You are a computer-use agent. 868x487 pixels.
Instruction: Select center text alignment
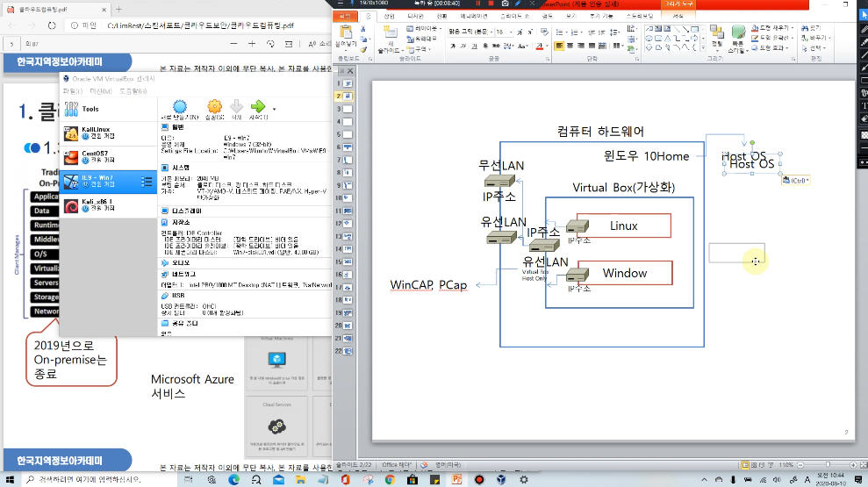point(570,46)
